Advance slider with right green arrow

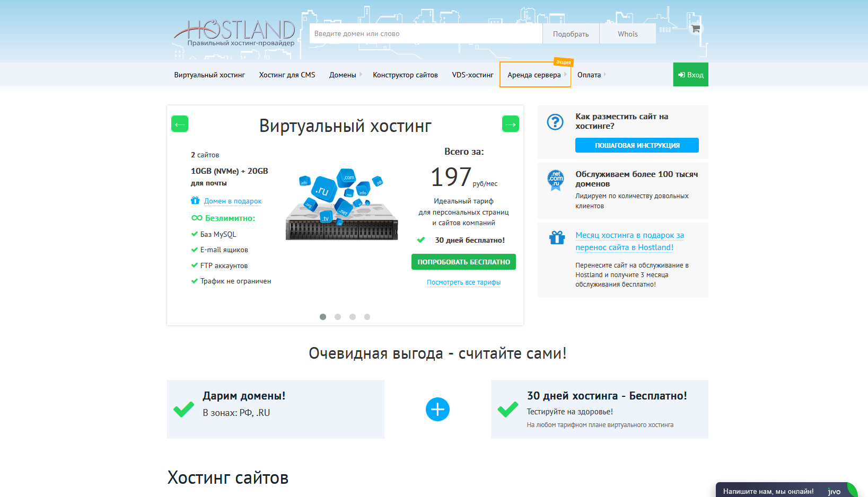click(x=511, y=124)
